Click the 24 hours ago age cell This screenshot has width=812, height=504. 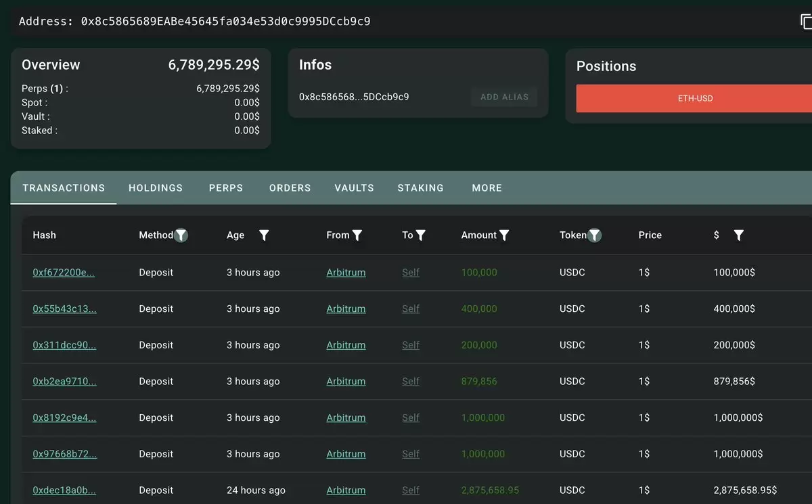(256, 490)
